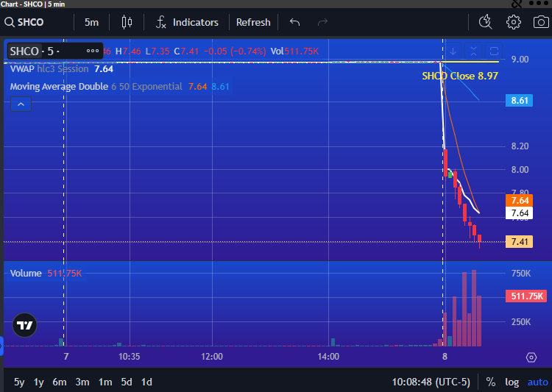Click the maximize pane icon
552x392 pixels.
pyautogui.click(x=494, y=51)
